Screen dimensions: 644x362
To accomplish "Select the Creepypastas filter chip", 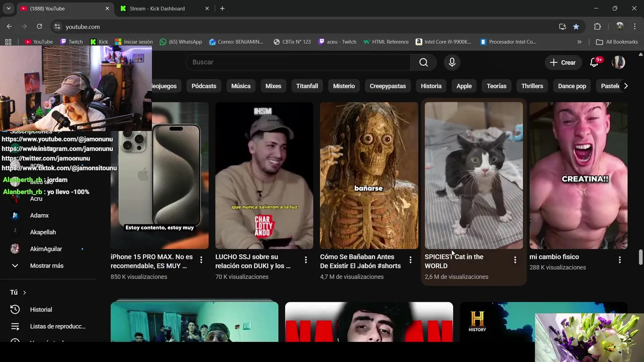I will [x=387, y=86].
